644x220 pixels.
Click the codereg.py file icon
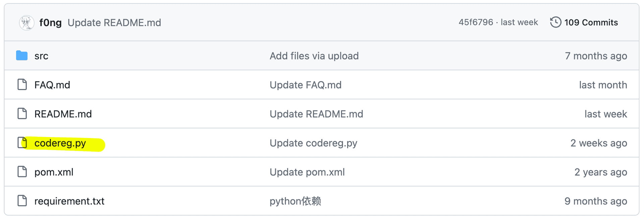click(22, 143)
